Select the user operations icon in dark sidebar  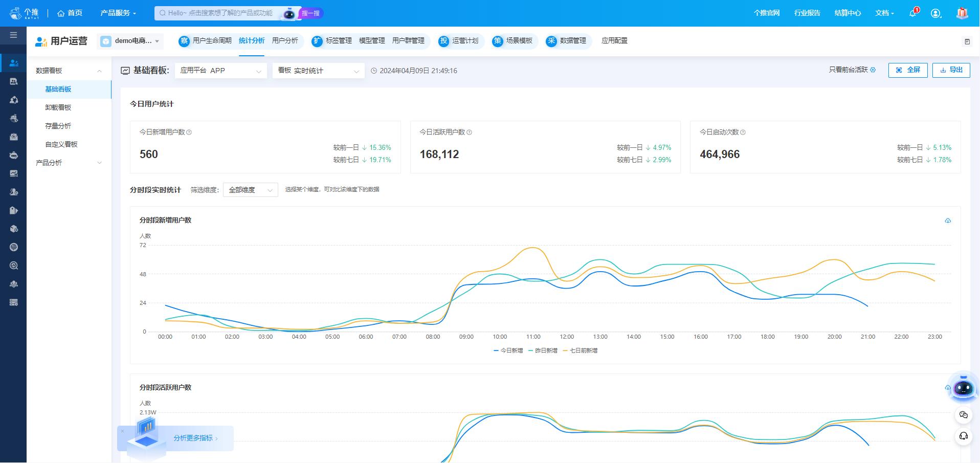(x=14, y=63)
